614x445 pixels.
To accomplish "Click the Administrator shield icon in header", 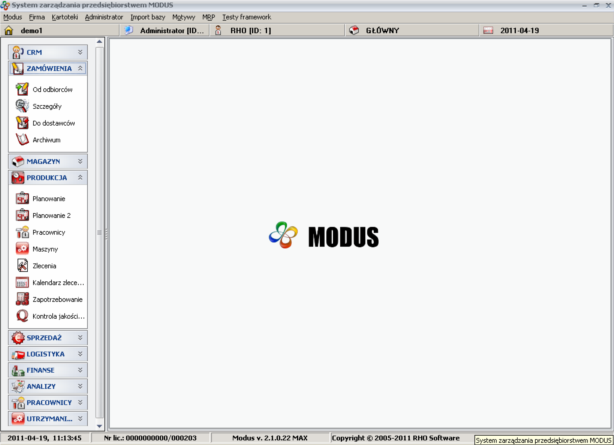I will pyautogui.click(x=128, y=30).
